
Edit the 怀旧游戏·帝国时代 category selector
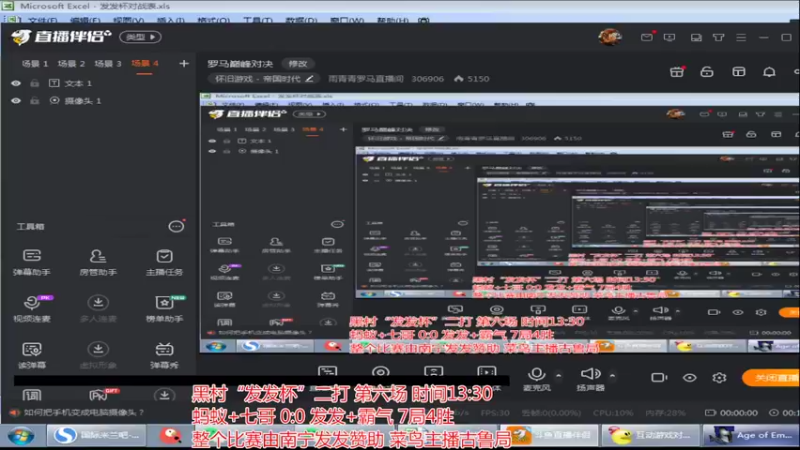point(264,79)
